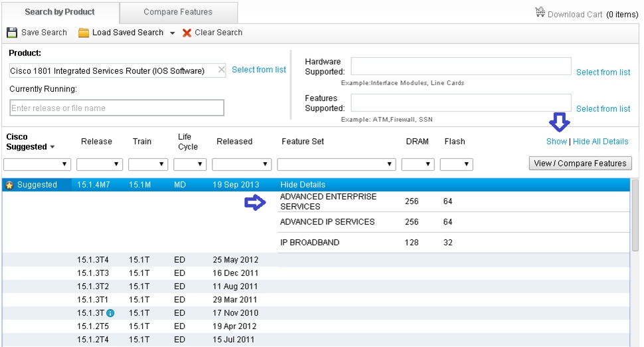This screenshot has height=347, width=644.
Task: Select release 15.1.3T2
Action: [93, 286]
